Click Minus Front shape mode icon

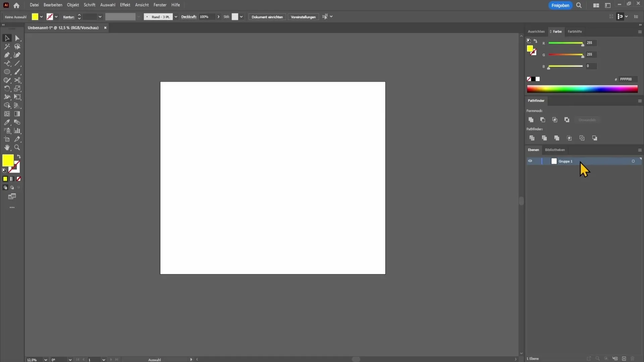[x=543, y=120]
